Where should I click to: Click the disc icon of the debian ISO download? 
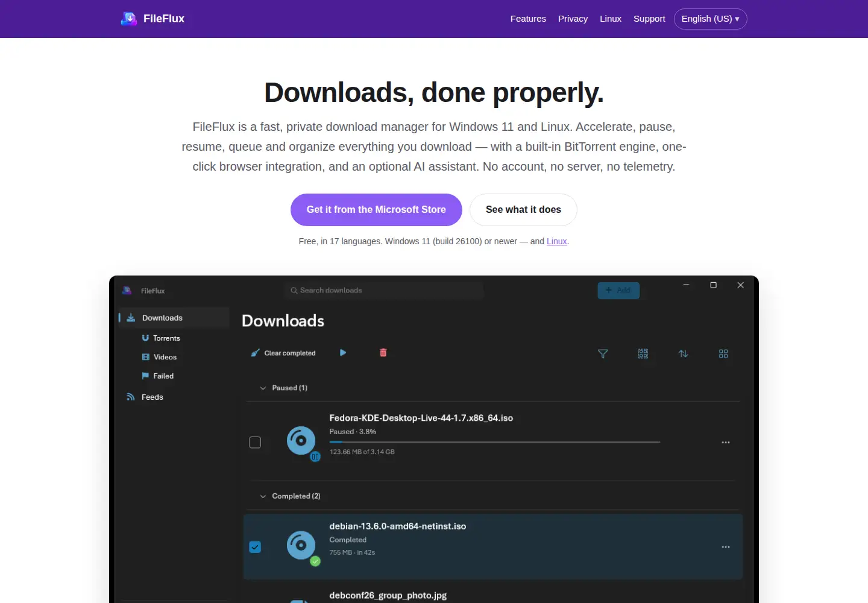click(301, 545)
